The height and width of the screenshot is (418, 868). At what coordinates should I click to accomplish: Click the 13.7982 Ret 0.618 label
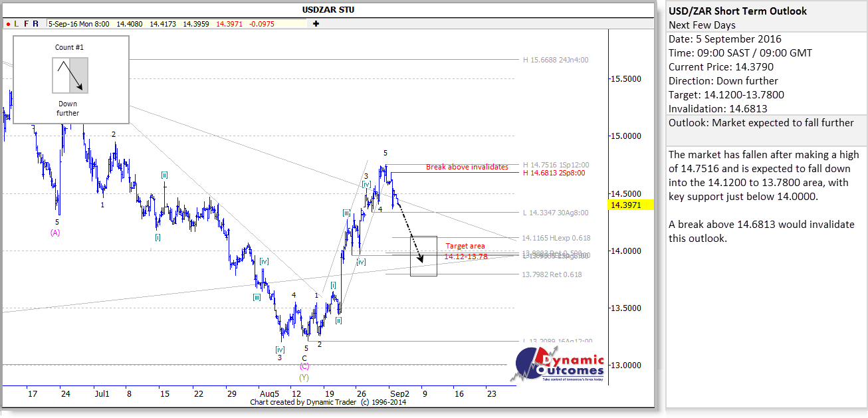pyautogui.click(x=552, y=274)
